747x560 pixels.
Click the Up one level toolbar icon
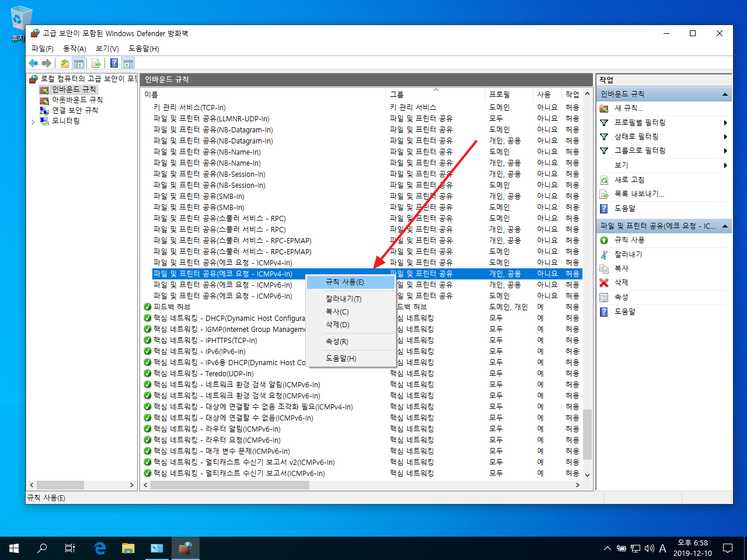[x=65, y=63]
